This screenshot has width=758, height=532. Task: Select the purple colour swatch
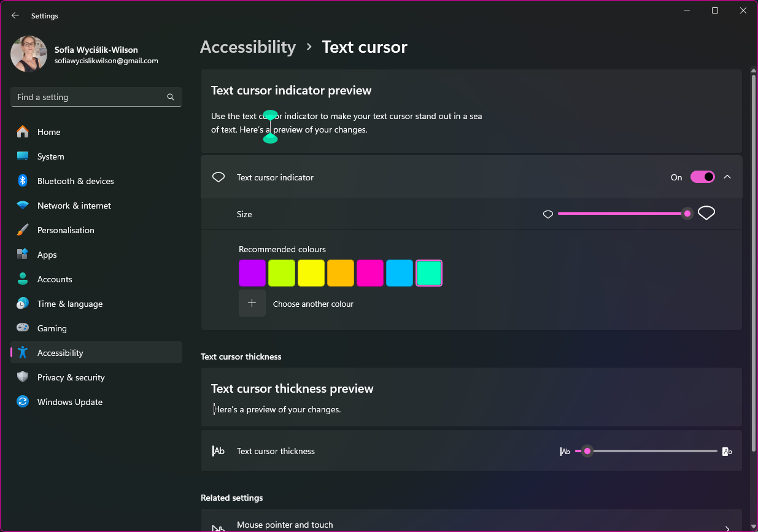coord(252,273)
